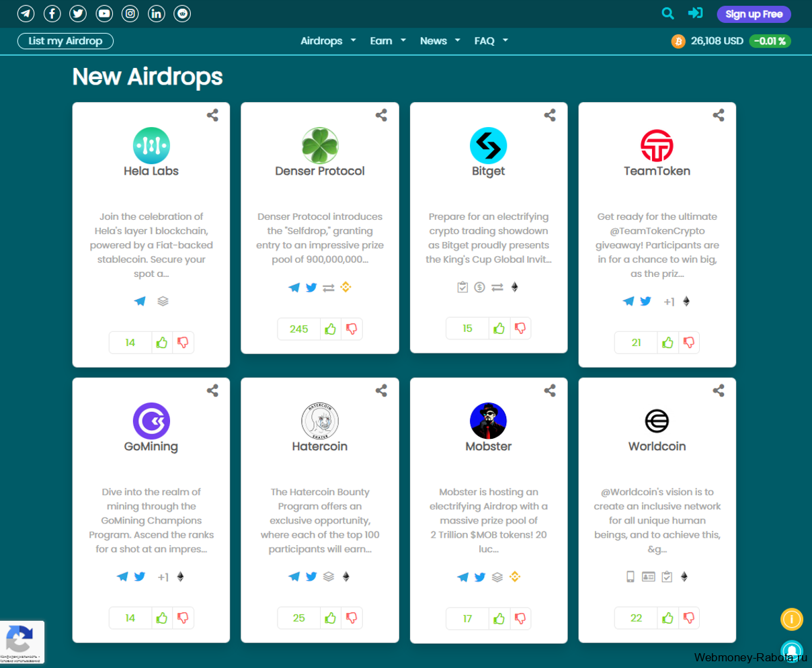Upvote the GoMining airdrop
The height and width of the screenshot is (668, 812).
click(x=162, y=618)
